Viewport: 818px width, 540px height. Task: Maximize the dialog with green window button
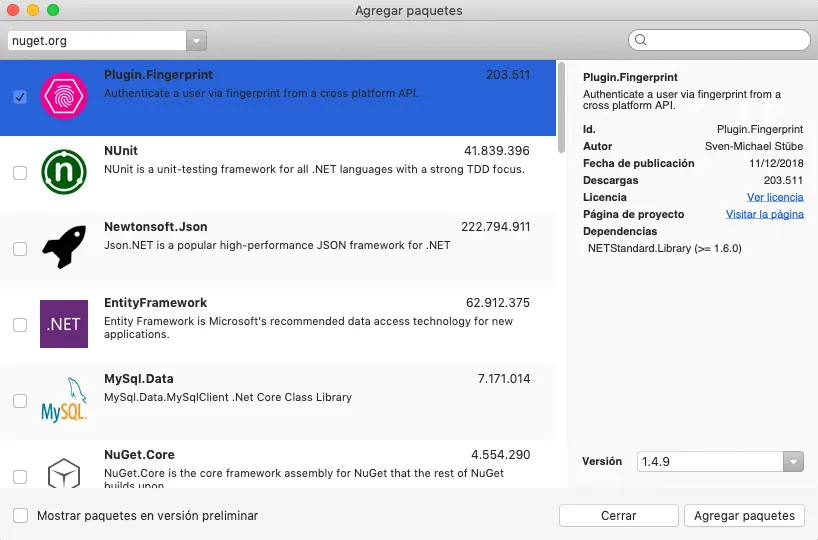tap(53, 10)
